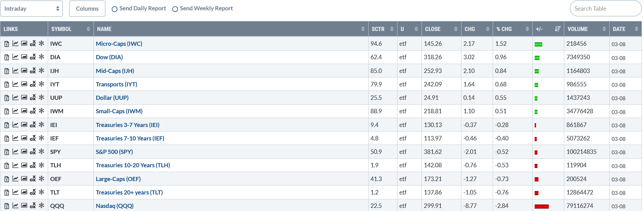Open the point-and-figure icon for DIA
Image resolution: width=644 pixels, height=211 pixels.
coord(33,57)
